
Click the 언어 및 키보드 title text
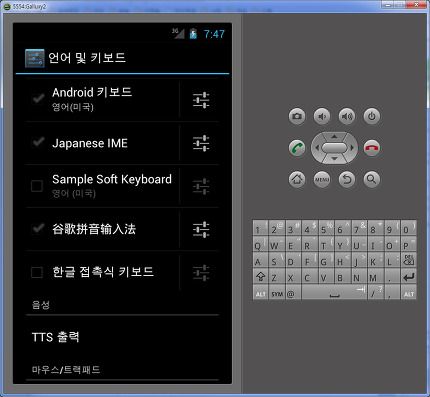87,58
